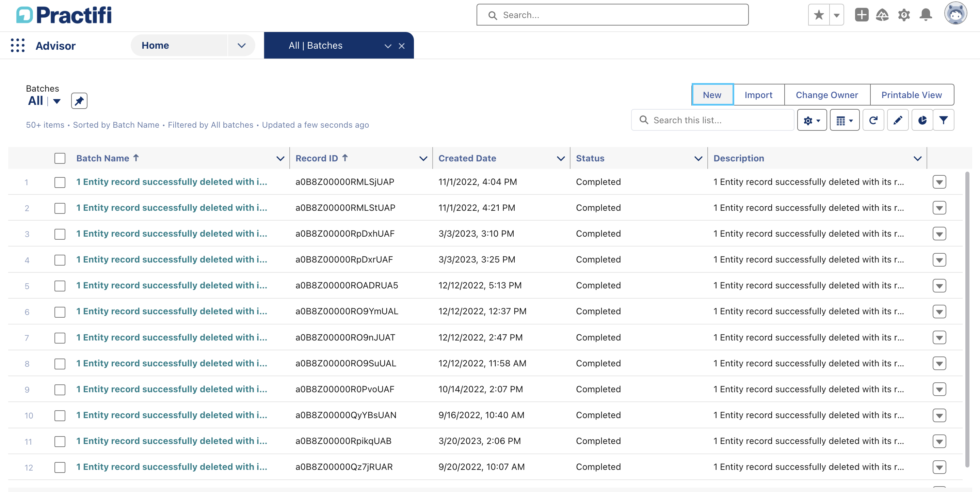The width and height of the screenshot is (980, 492).
Task: Pin the All list view
Action: (79, 101)
